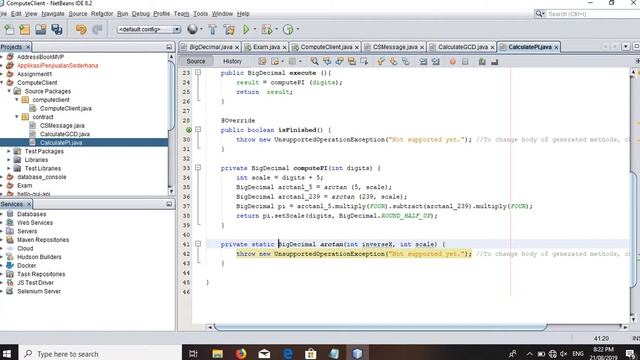Viewport: 640px width, 360px height.
Task: Open the Run Project dropdown arrow
Action: pyautogui.click(x=255, y=29)
